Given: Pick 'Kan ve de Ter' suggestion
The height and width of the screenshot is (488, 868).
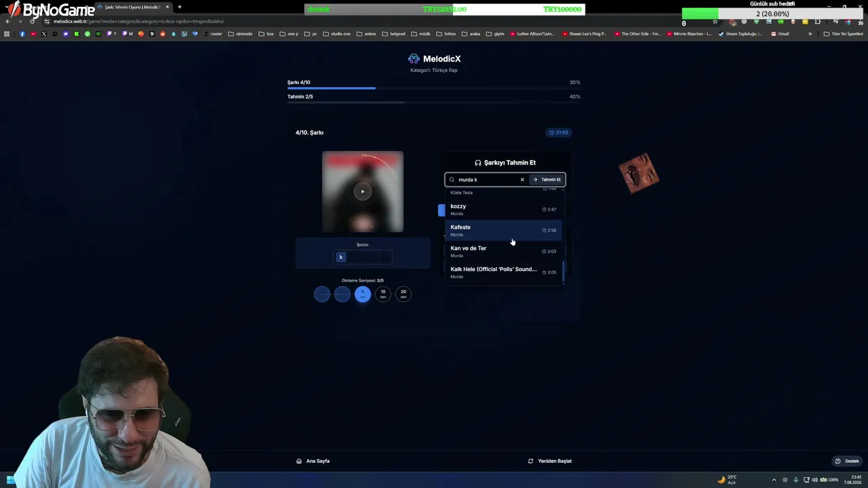Looking at the screenshot, I should [x=503, y=251].
